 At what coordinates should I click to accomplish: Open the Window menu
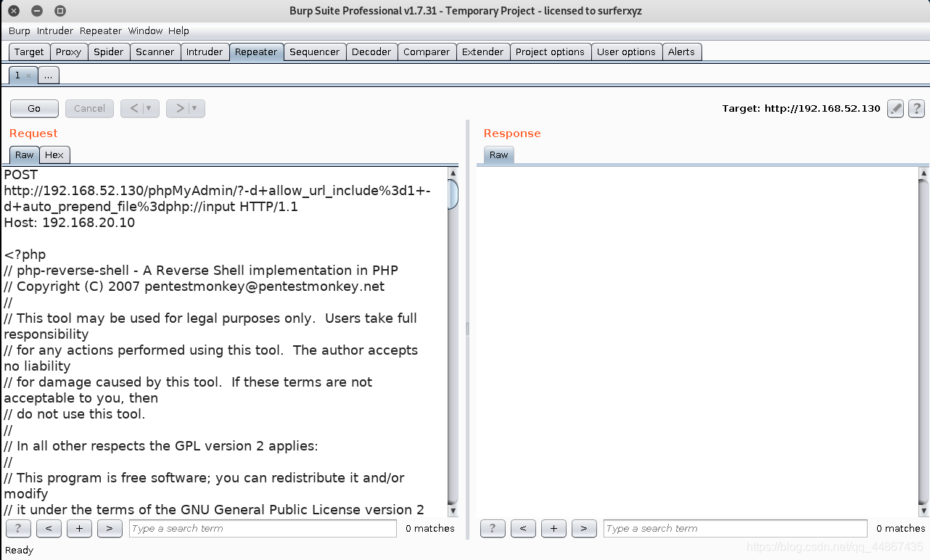pos(145,30)
